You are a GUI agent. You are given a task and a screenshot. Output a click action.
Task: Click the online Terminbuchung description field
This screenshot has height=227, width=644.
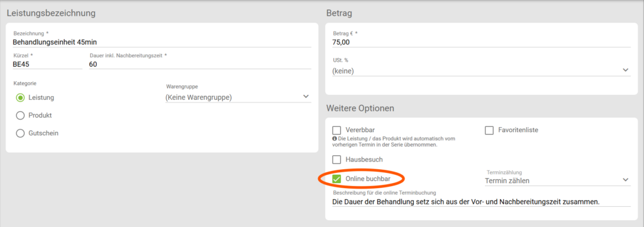[x=481, y=202]
